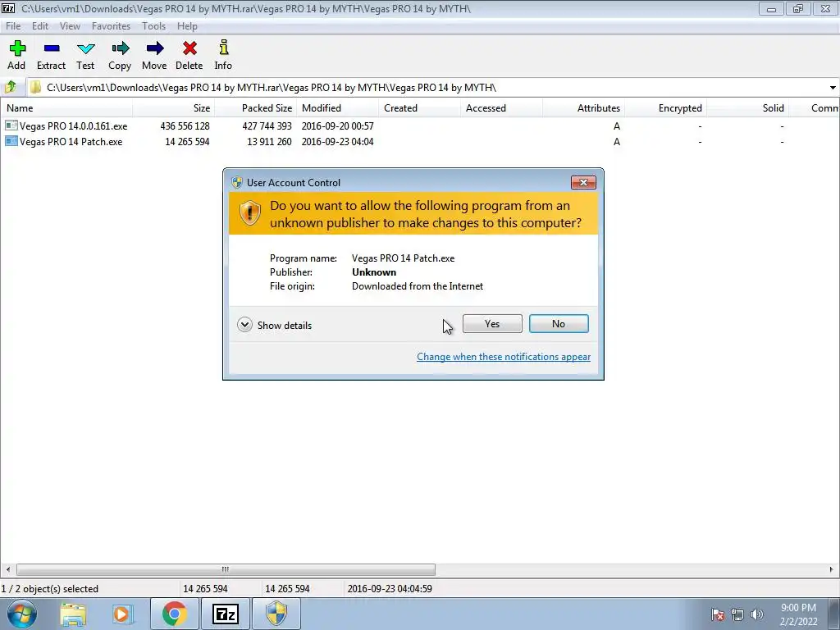Sort by Accessed column header
Image resolution: width=840 pixels, height=630 pixels.
click(501, 107)
